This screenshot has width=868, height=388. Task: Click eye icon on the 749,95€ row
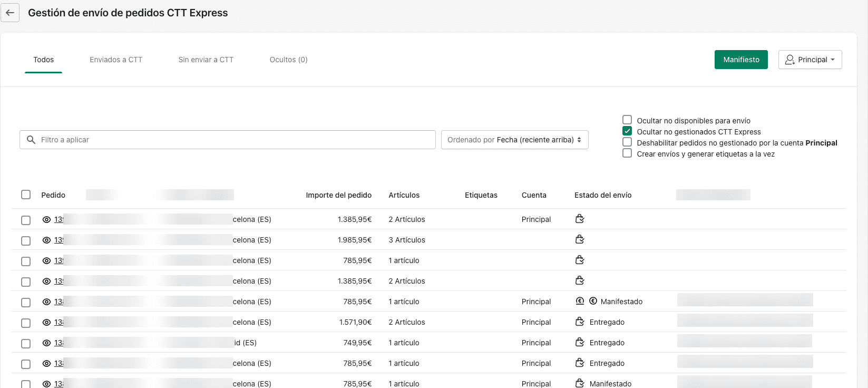(46, 343)
